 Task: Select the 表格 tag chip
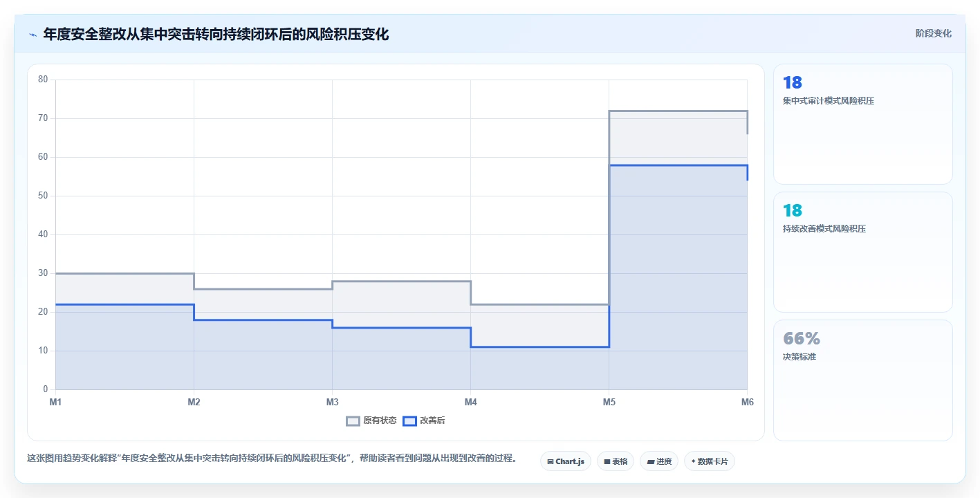[x=616, y=461]
